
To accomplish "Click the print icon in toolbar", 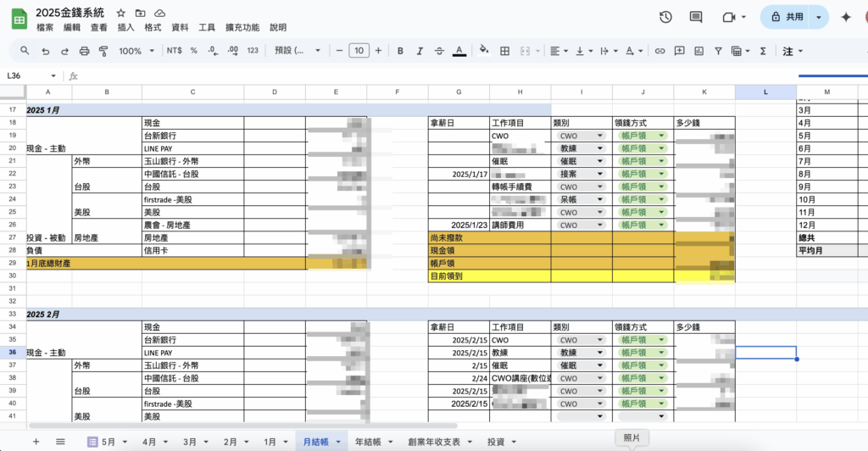I will [x=84, y=51].
